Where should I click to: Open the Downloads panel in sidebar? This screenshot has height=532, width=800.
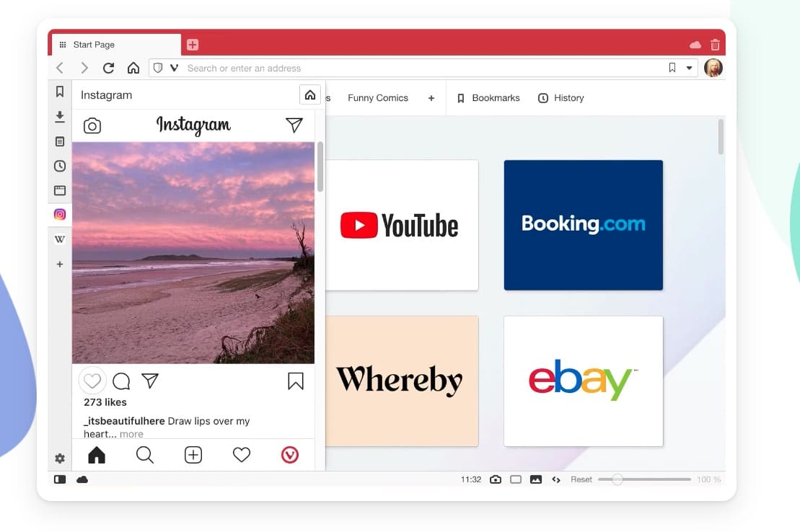(x=60, y=117)
